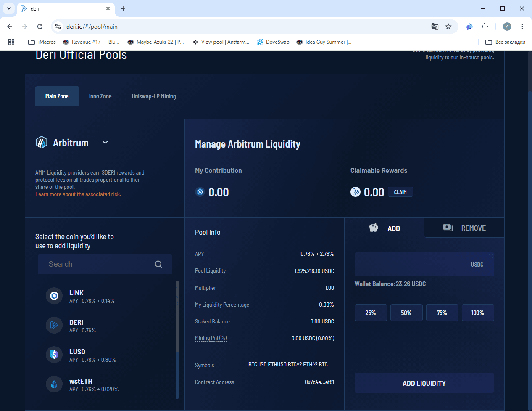The height and width of the screenshot is (411, 532).
Task: Click the ADD LIQUIDITY button
Action: point(424,383)
